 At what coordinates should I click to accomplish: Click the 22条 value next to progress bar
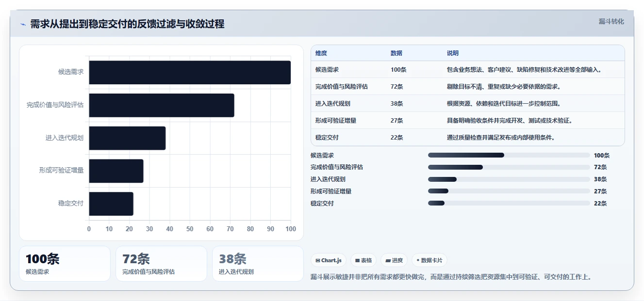(x=600, y=204)
